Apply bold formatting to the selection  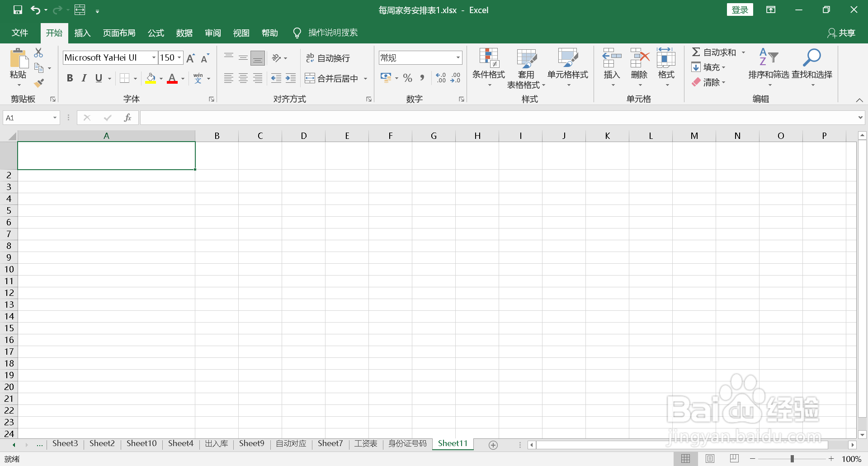[x=70, y=78]
